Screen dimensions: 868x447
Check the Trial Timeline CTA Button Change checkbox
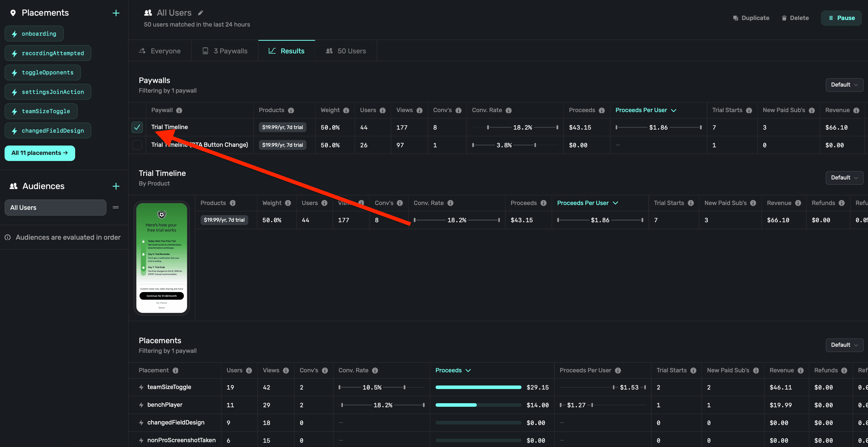coord(137,145)
